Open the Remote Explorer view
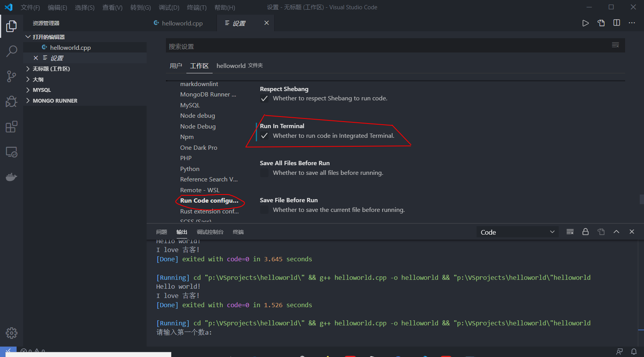The image size is (644, 357). pyautogui.click(x=12, y=152)
